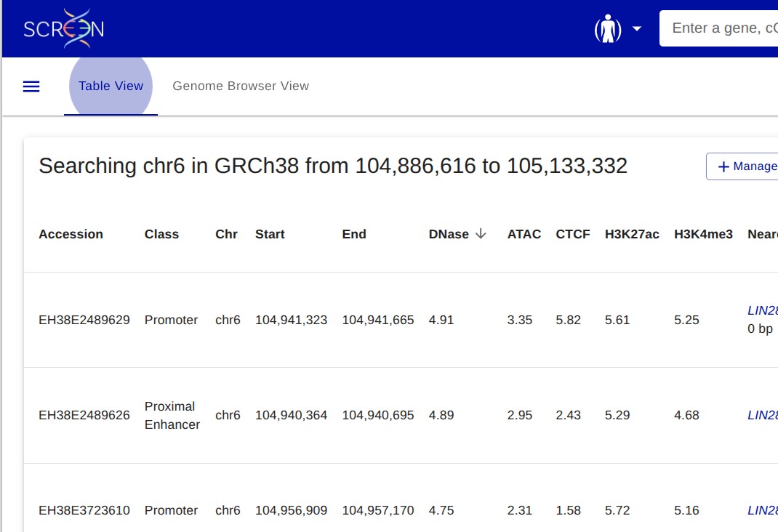Click CTCF value 5.82
Viewport: 778px width, 532px height.
click(x=568, y=320)
